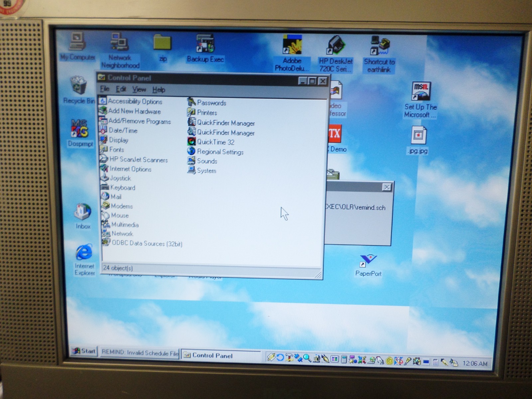Select Network Neighborhood desktop icon

click(120, 51)
